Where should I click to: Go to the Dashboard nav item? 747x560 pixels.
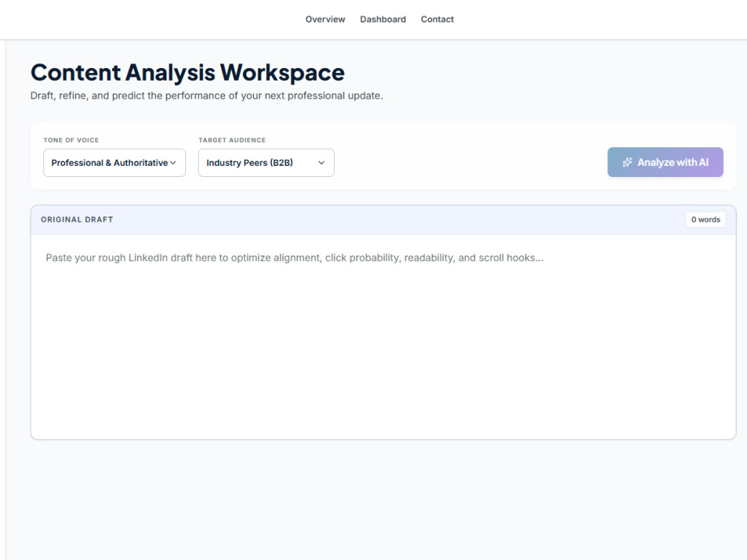point(382,19)
